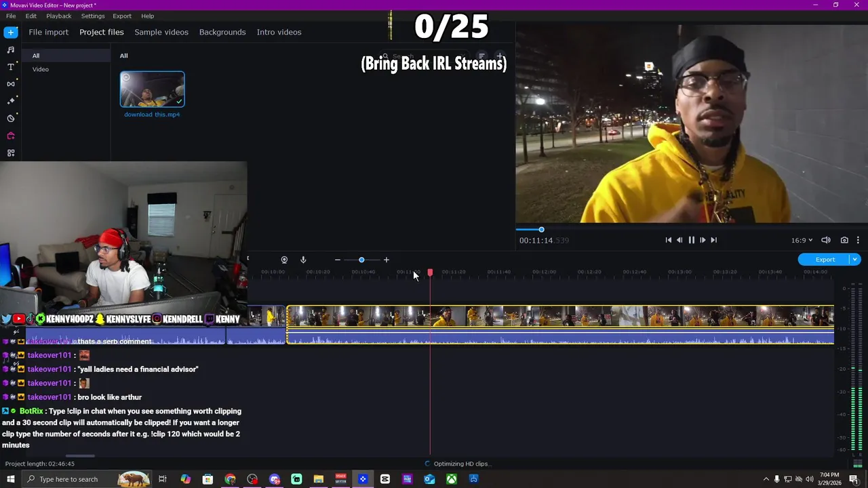Switch to Project files tab
This screenshot has width=868, height=488.
click(x=102, y=32)
